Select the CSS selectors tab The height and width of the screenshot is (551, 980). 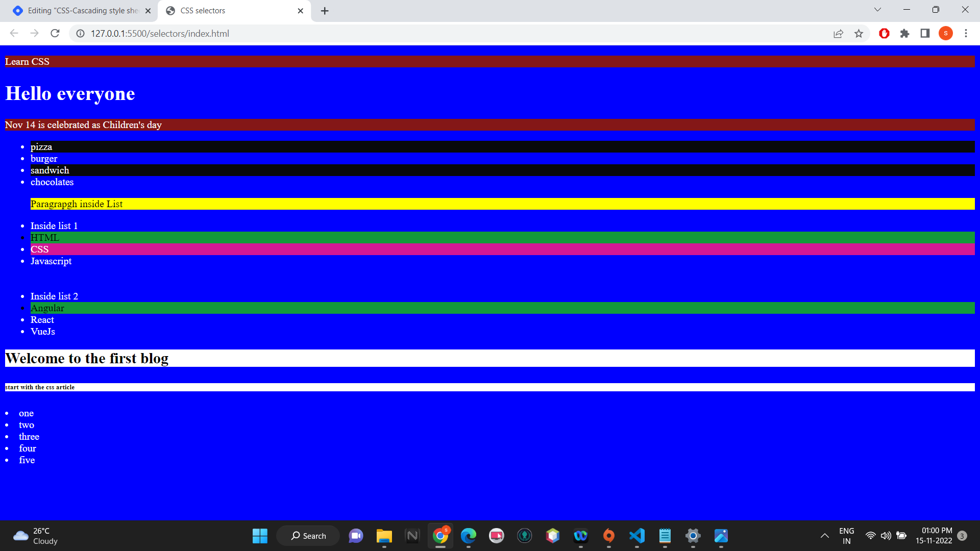pyautogui.click(x=235, y=11)
